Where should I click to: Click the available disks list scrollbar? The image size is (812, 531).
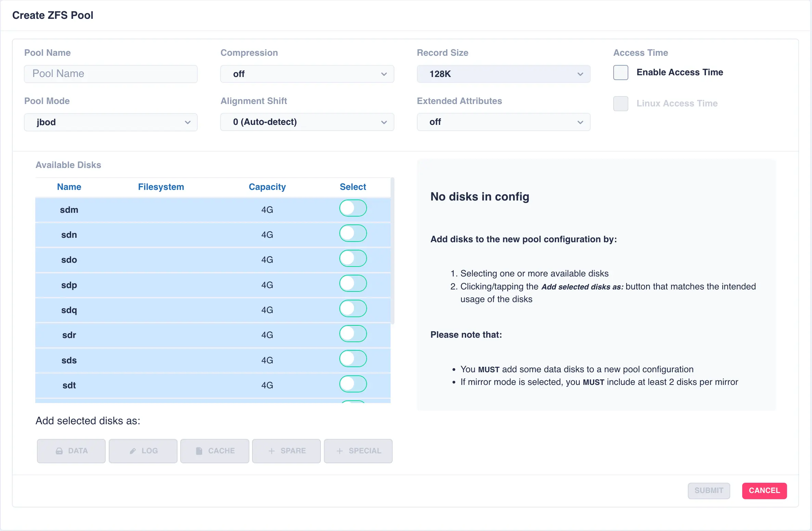pyautogui.click(x=392, y=250)
